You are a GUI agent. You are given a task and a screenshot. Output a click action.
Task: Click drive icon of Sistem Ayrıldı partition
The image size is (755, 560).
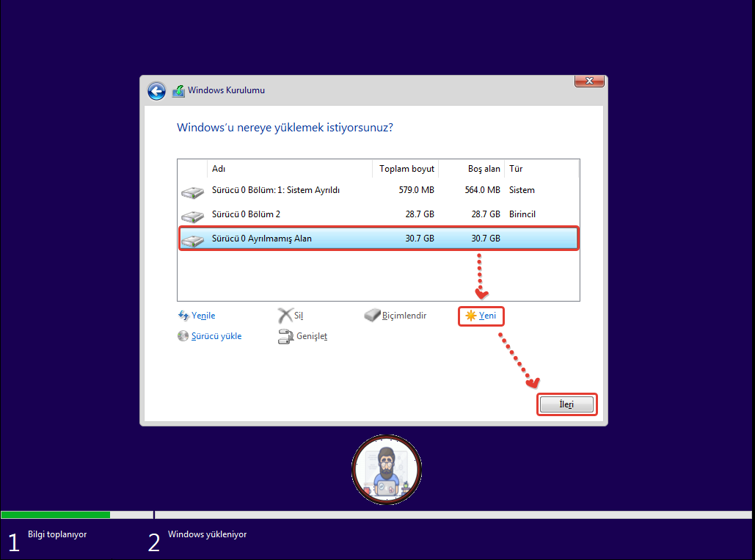point(192,192)
